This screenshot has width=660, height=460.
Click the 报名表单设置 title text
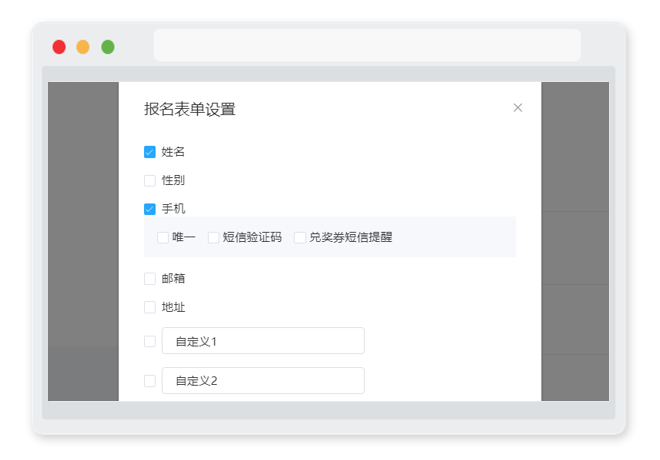tap(189, 109)
